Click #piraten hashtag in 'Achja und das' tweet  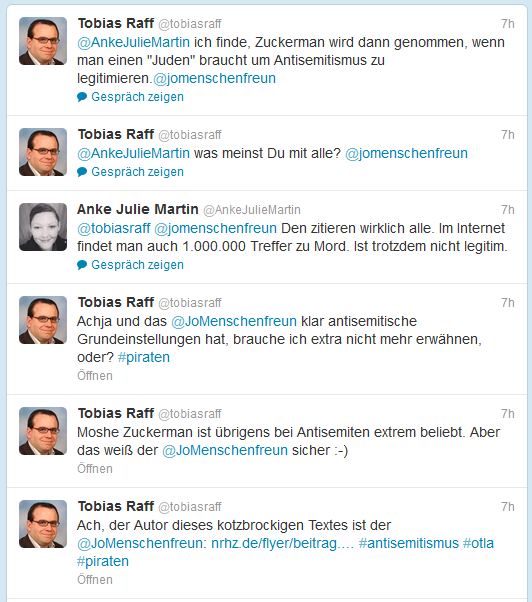pyautogui.click(x=144, y=357)
